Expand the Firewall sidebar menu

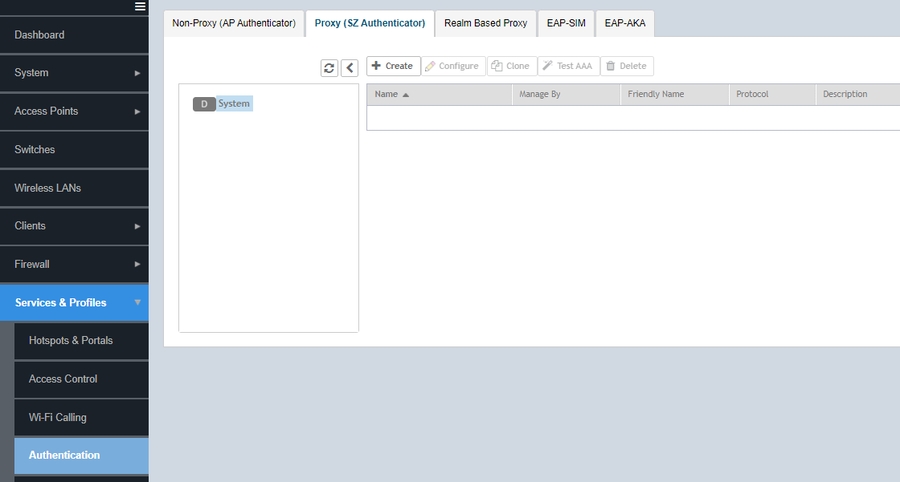74,265
